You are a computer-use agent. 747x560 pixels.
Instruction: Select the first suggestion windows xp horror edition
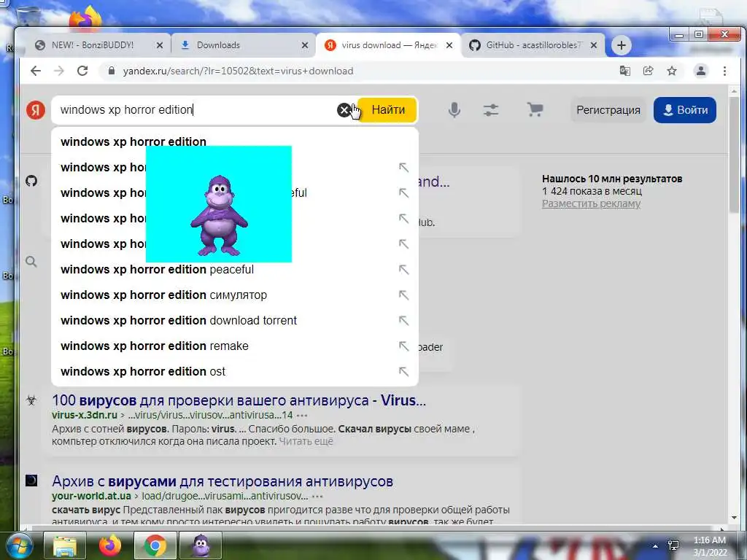(234, 142)
